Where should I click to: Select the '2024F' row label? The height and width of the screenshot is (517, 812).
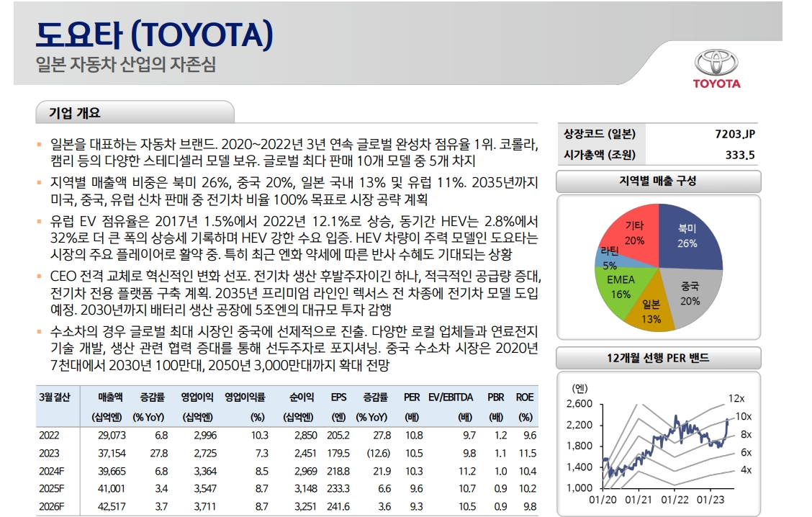coord(52,472)
